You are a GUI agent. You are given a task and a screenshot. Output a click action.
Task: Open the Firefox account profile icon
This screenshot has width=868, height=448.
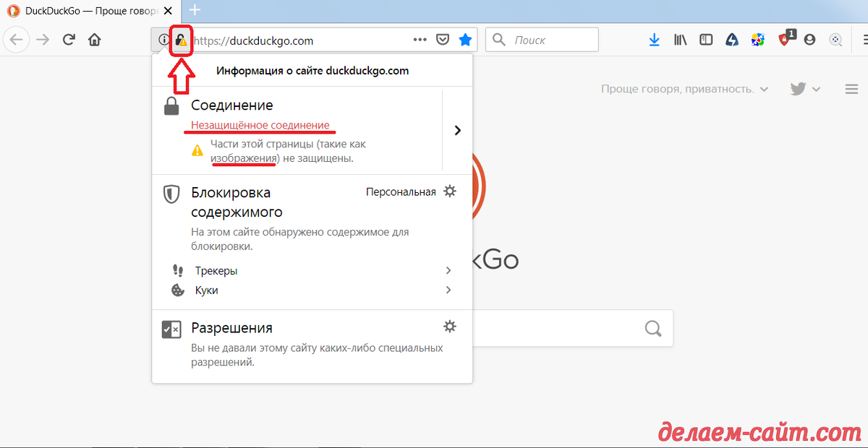click(x=809, y=39)
